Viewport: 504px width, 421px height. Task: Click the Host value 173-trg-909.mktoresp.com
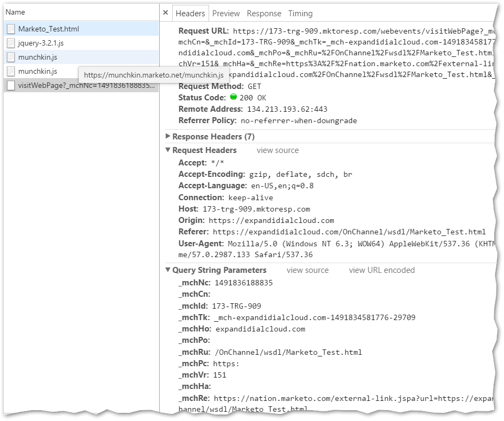click(256, 209)
